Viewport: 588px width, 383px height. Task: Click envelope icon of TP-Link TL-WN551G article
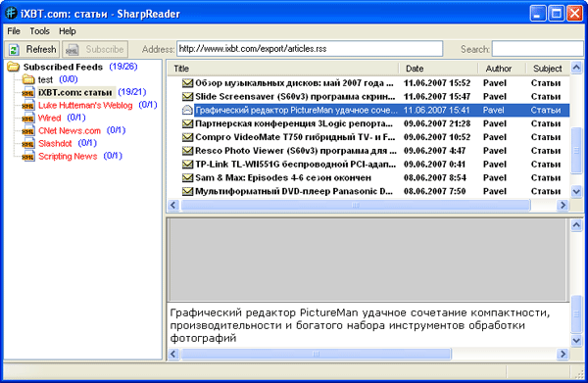tap(187, 164)
